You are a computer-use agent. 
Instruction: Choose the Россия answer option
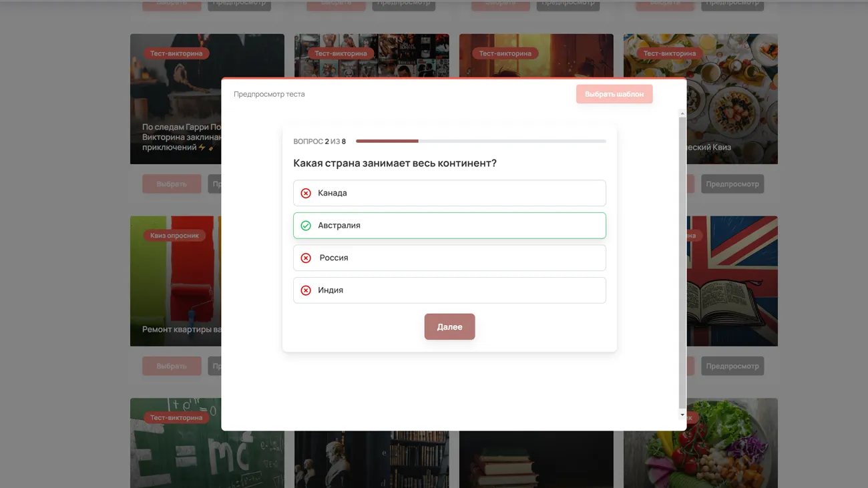pyautogui.click(x=449, y=258)
